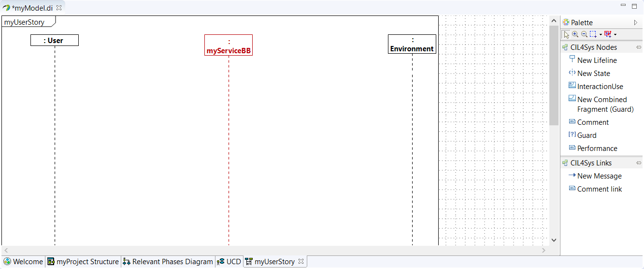
Task: Click the vertical scrollbar down arrow
Action: tap(554, 240)
